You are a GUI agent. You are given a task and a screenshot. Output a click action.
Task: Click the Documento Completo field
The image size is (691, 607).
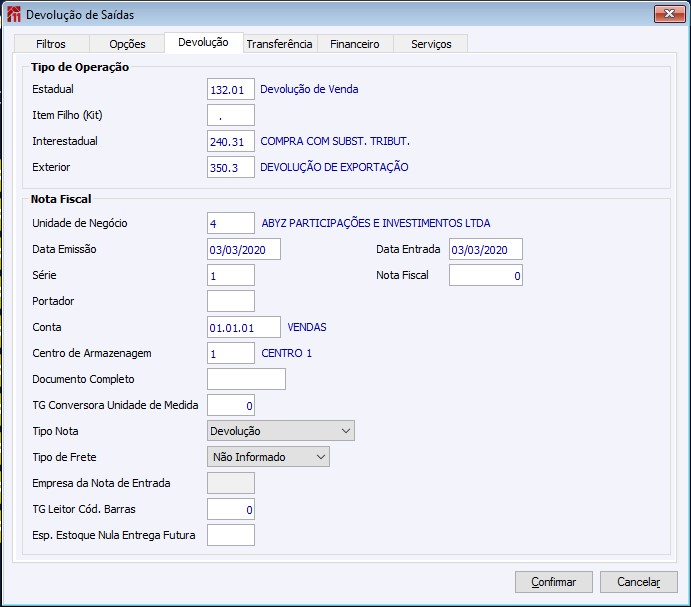coord(246,380)
